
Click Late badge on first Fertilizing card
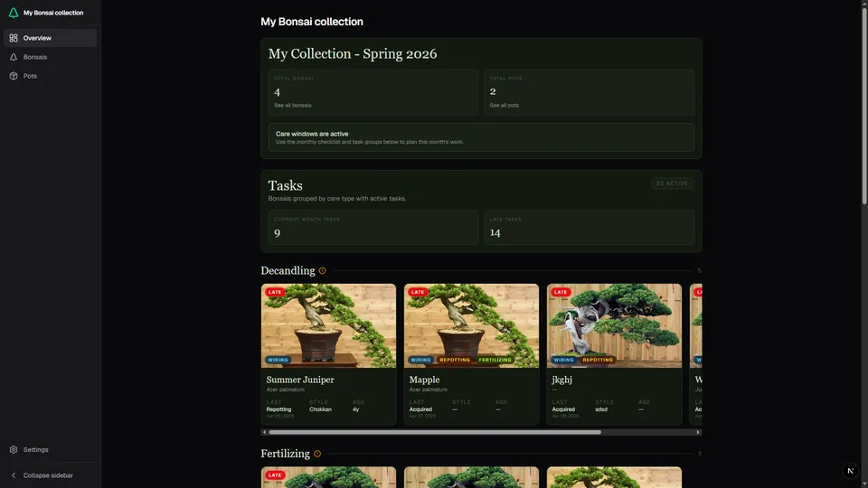(x=275, y=474)
